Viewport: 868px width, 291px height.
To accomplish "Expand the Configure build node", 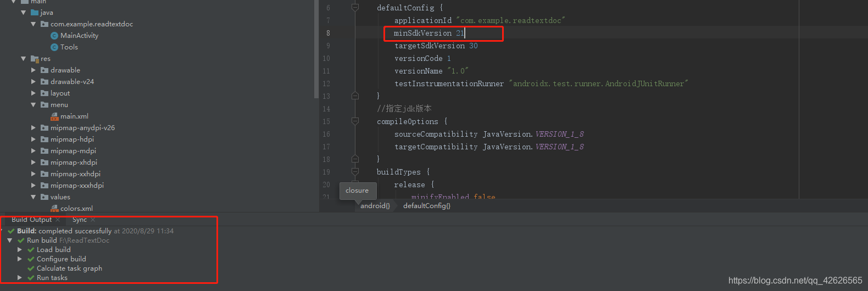I will point(20,259).
